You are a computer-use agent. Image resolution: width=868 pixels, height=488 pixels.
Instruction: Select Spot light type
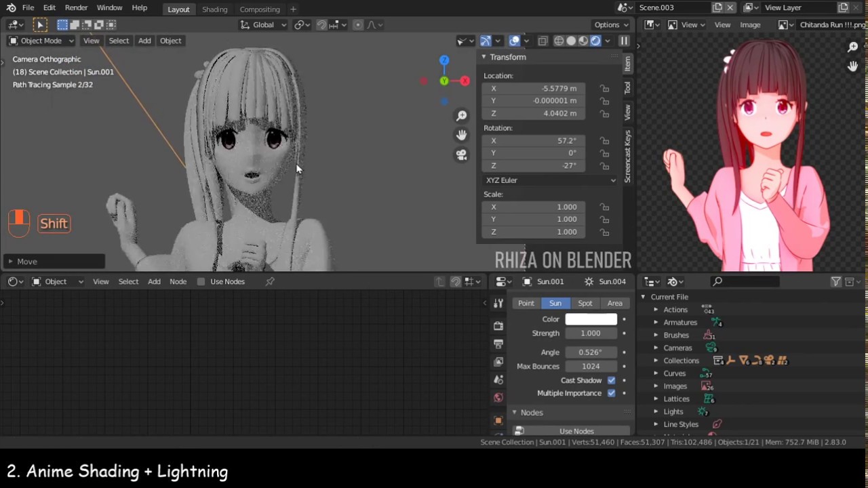[x=585, y=303]
